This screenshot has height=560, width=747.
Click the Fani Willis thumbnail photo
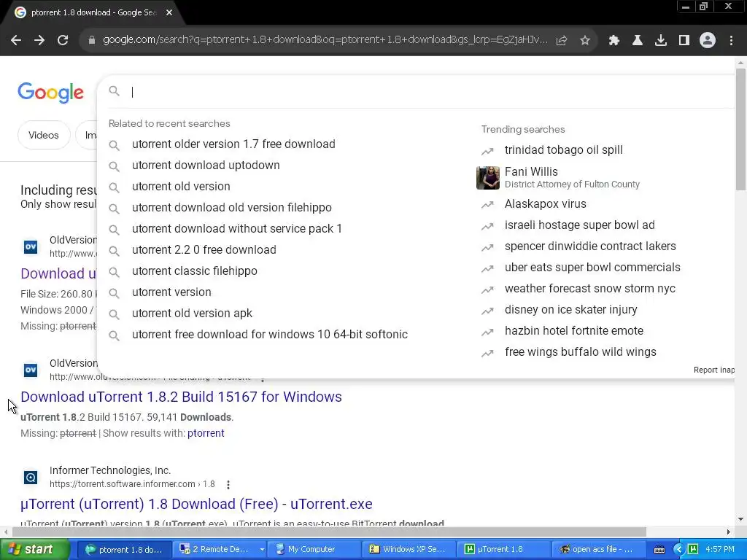488,178
